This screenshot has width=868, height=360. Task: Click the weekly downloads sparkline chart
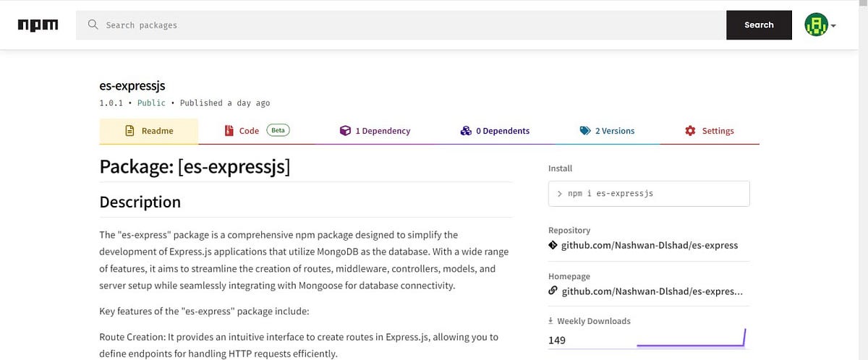click(x=691, y=338)
